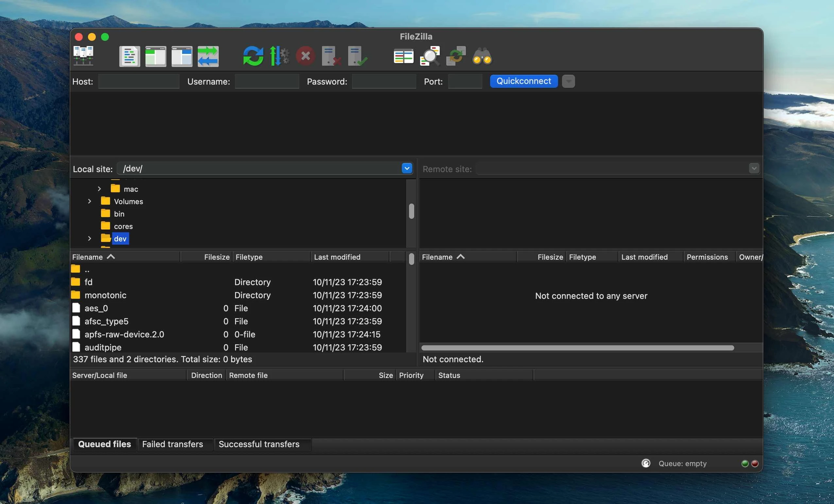The height and width of the screenshot is (504, 834).
Task: Open Quickconnect history dropdown arrow
Action: click(x=568, y=82)
